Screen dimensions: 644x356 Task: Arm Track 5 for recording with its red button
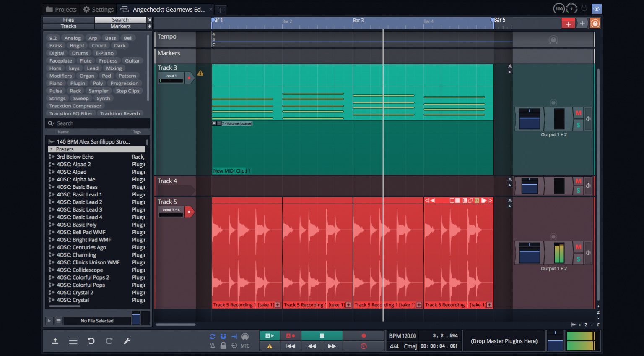point(190,212)
